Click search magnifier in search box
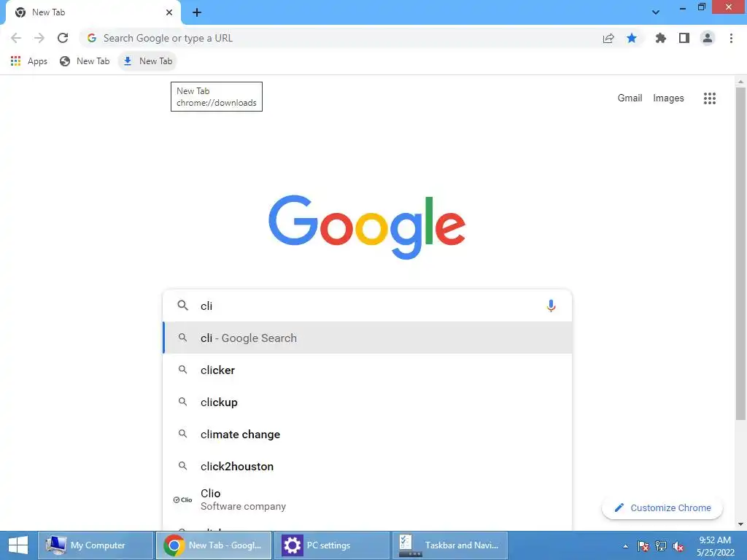Image resolution: width=747 pixels, height=560 pixels. 183,306
